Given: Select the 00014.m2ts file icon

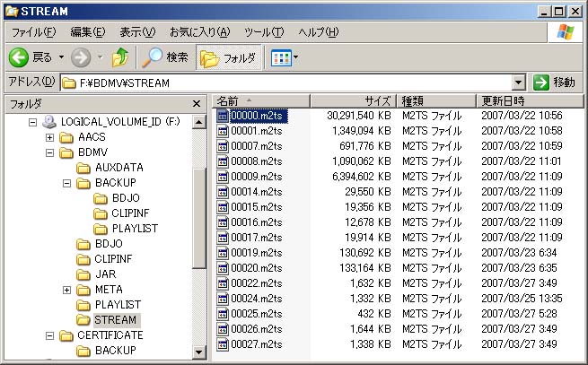Looking at the screenshot, I should pos(223,192).
